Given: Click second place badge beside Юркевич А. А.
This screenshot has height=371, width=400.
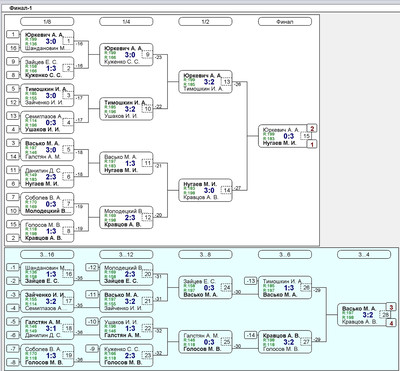Looking at the screenshot, I should point(312,128).
